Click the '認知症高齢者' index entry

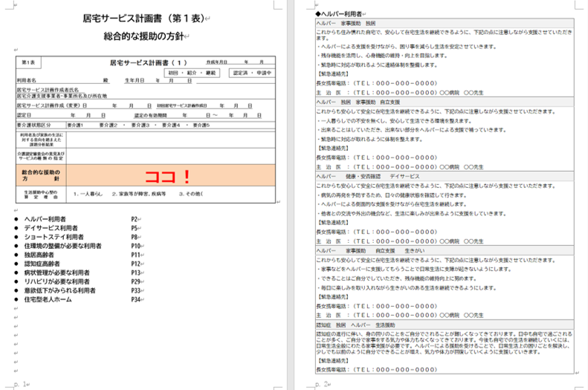coord(42,264)
